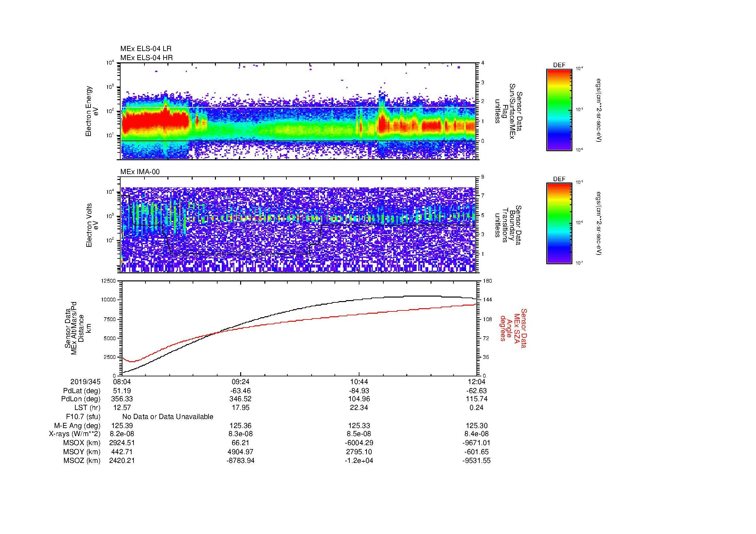Click the LST value 17.95
Viewport: 756px width, 534px height.
(x=241, y=408)
